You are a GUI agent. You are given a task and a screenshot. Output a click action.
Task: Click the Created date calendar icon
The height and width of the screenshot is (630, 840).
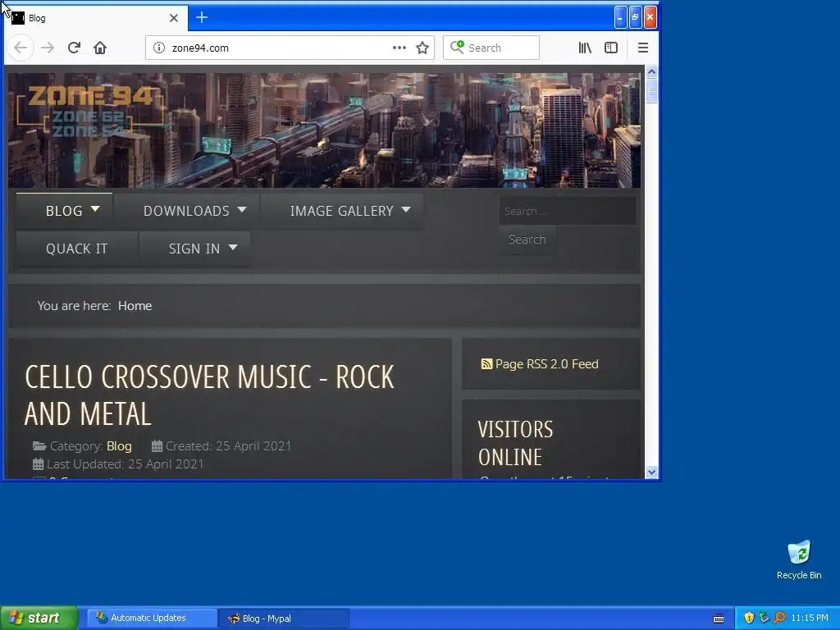(x=157, y=445)
